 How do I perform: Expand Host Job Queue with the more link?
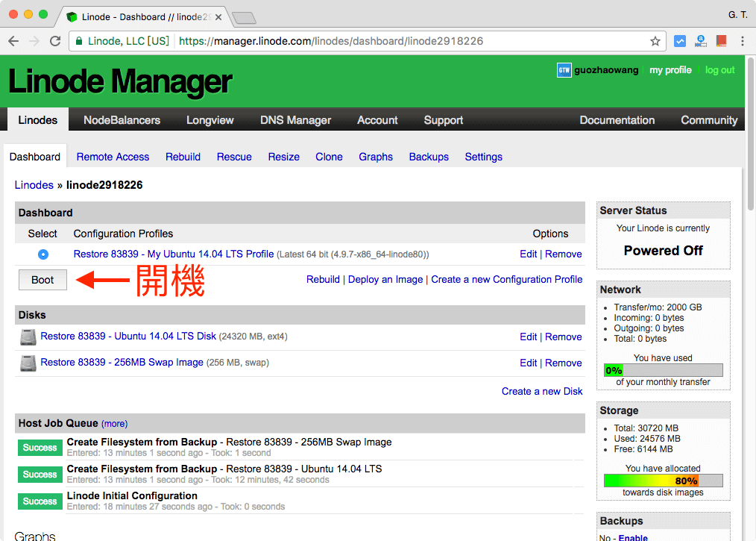pyautogui.click(x=114, y=424)
